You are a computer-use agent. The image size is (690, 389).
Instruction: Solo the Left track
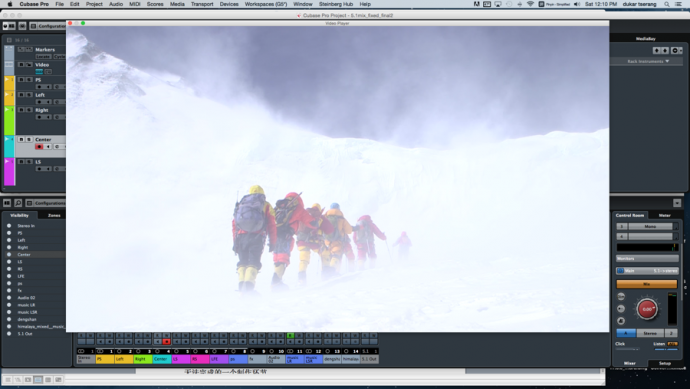pyautogui.click(x=29, y=95)
